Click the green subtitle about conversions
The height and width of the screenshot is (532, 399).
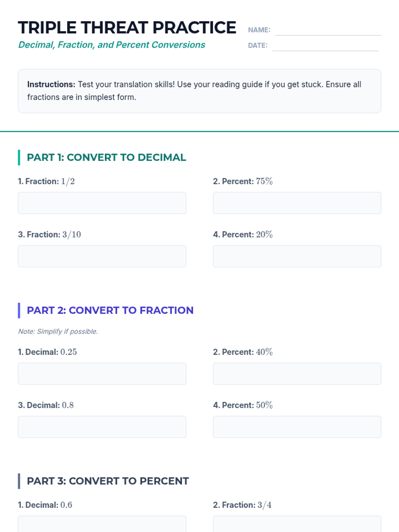click(112, 45)
